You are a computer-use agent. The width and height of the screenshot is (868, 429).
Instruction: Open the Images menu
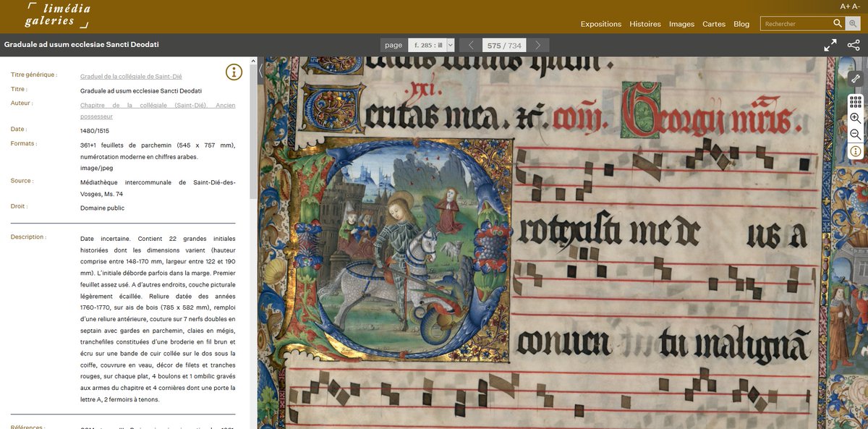tap(681, 24)
